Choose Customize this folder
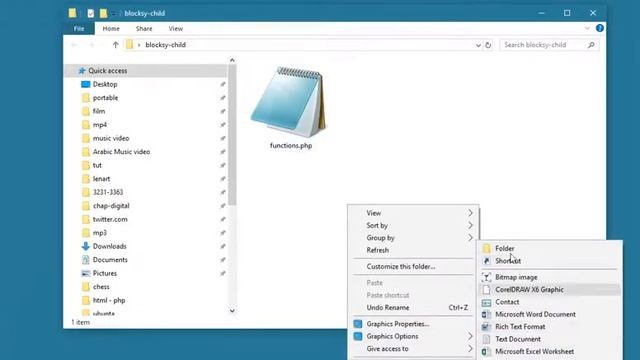 coord(401,267)
